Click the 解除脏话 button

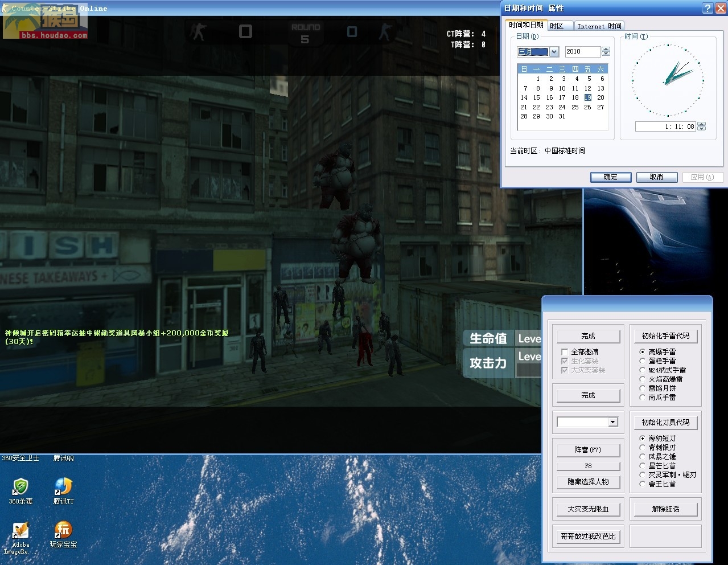[x=665, y=509]
